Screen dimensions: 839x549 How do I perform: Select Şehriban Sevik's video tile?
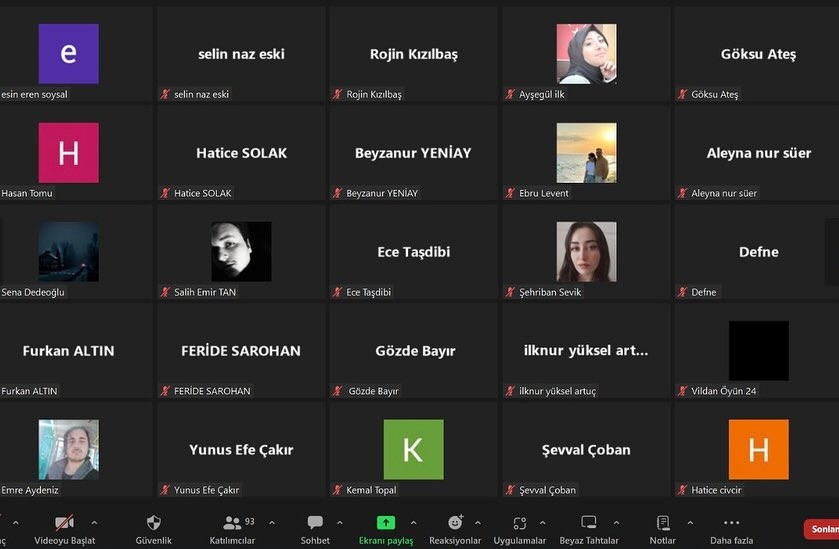pyautogui.click(x=586, y=251)
